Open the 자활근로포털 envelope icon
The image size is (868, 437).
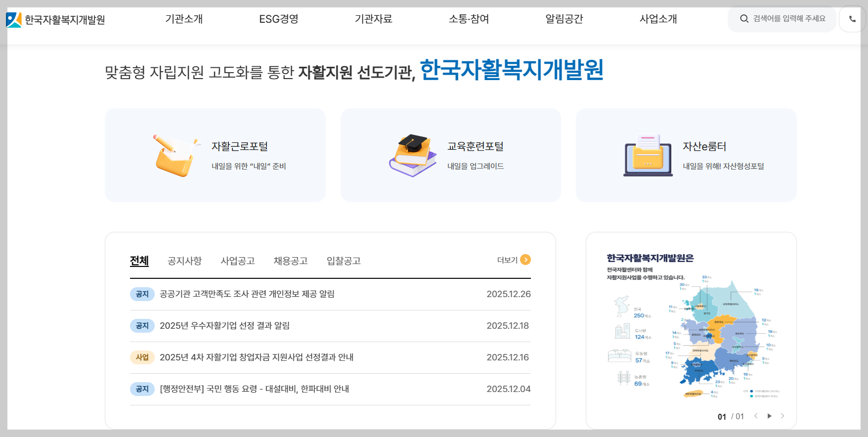176,155
